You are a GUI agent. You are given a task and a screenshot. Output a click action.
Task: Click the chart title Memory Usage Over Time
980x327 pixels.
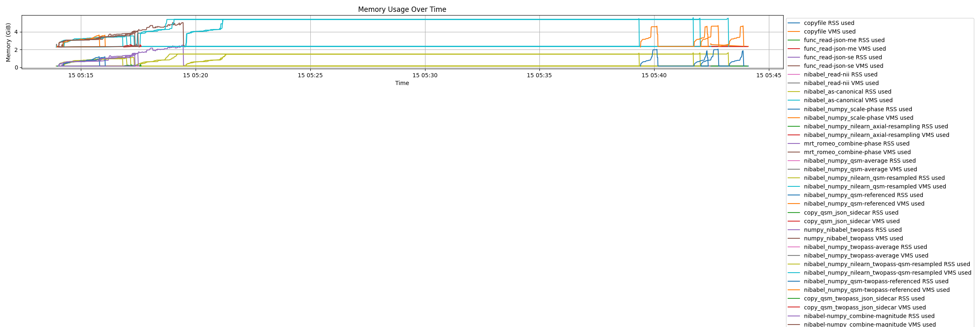402,9
